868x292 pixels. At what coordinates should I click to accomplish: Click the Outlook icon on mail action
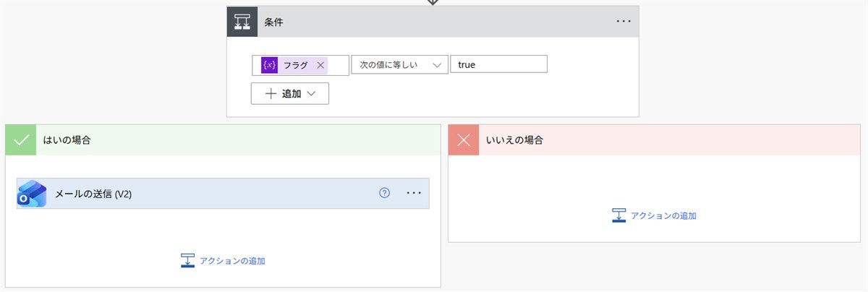[x=32, y=194]
